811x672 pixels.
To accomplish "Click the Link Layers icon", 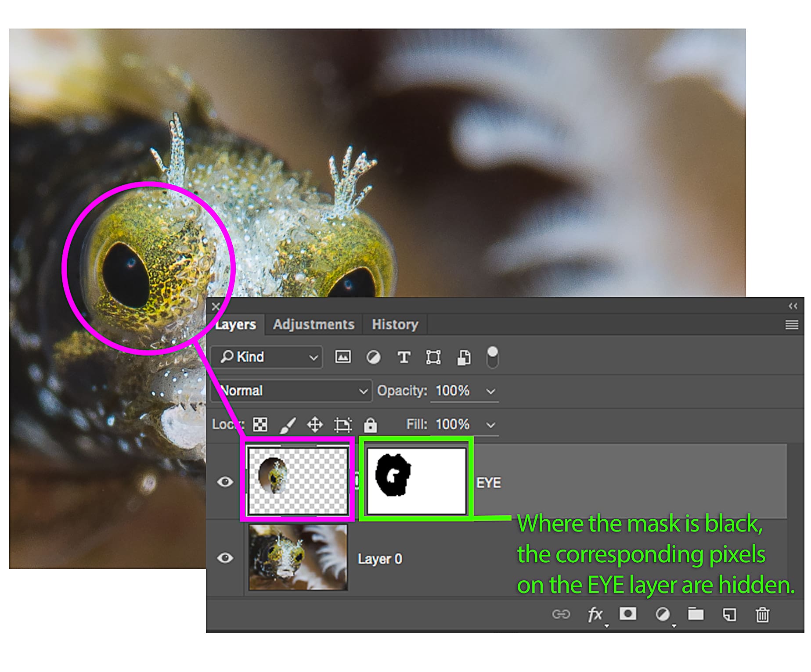I will 562,615.
